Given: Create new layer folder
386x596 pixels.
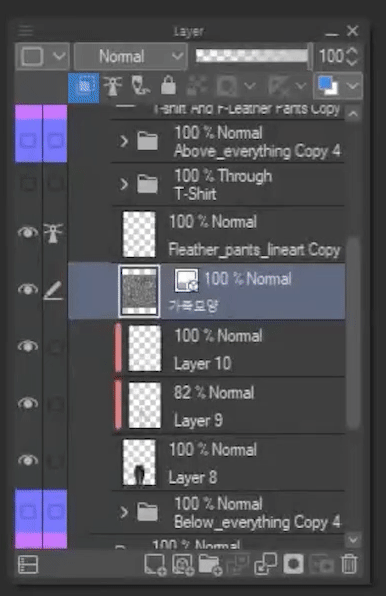Looking at the screenshot, I should [210, 564].
